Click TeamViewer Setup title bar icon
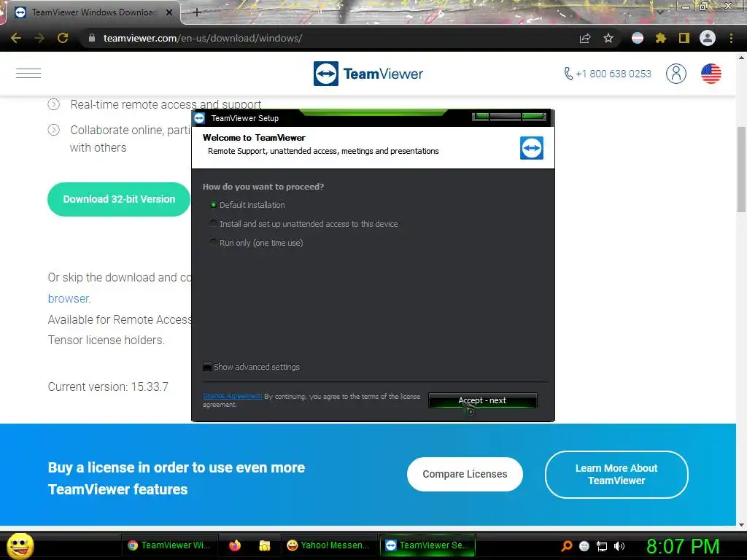The width and height of the screenshot is (747, 560). (x=200, y=118)
